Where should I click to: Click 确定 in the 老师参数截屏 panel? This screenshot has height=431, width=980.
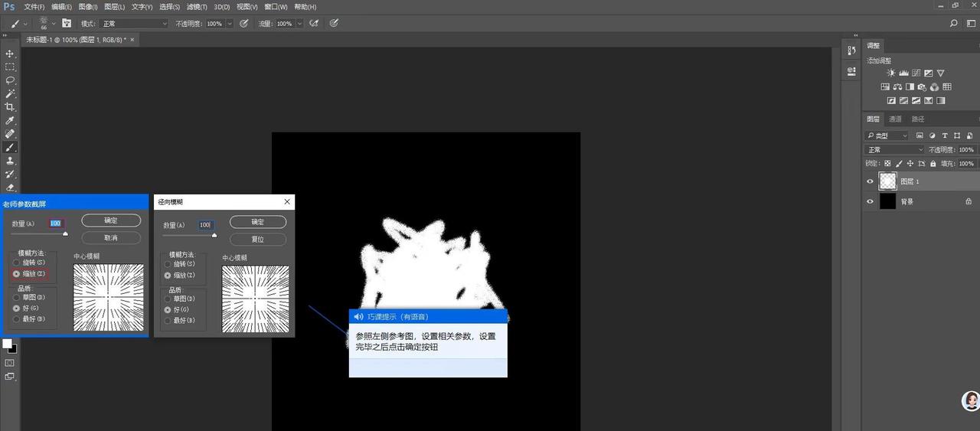tap(111, 220)
